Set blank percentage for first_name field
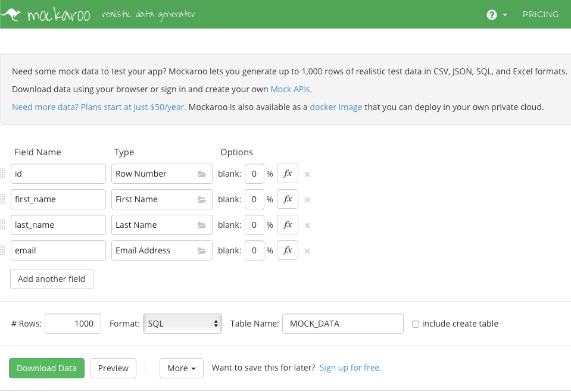 pyautogui.click(x=254, y=199)
